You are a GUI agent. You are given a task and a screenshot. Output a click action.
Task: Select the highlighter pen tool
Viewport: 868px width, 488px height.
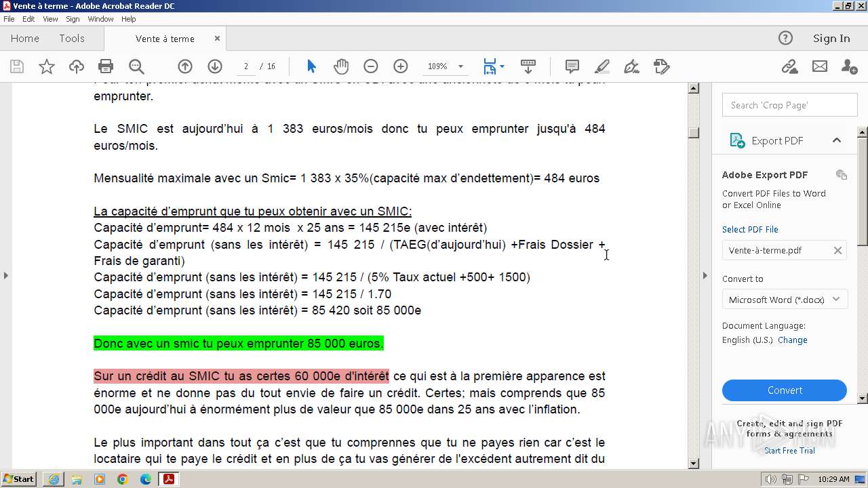[602, 66]
